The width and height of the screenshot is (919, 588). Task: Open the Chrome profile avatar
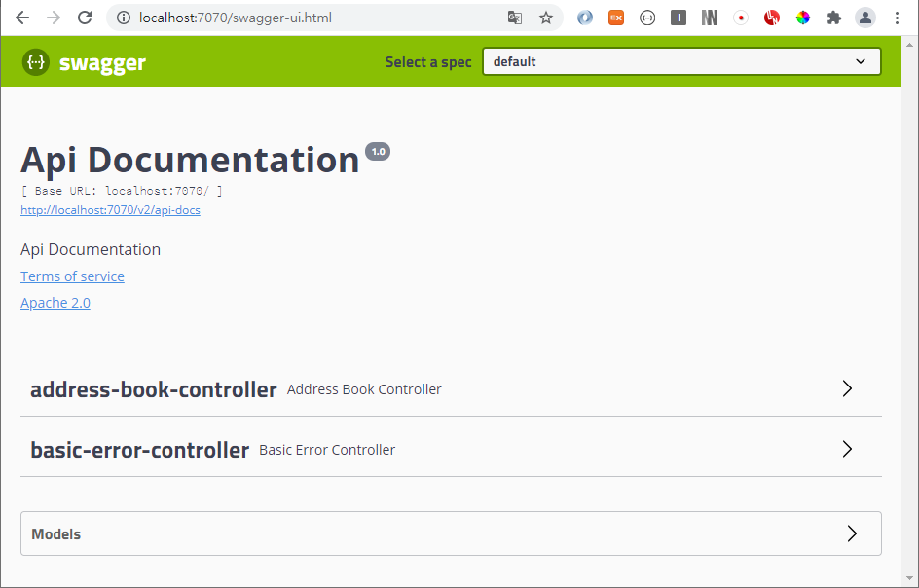coord(865,18)
